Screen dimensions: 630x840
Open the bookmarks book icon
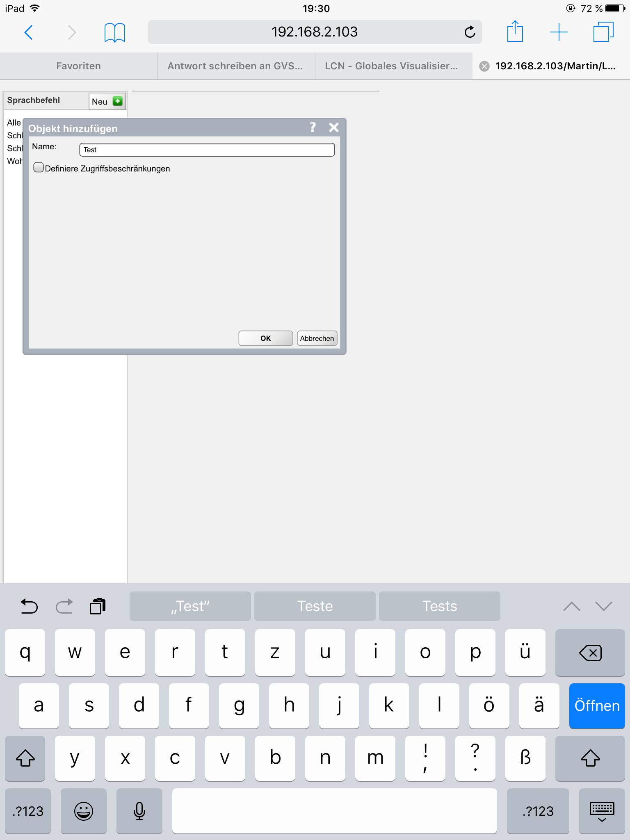(x=114, y=32)
